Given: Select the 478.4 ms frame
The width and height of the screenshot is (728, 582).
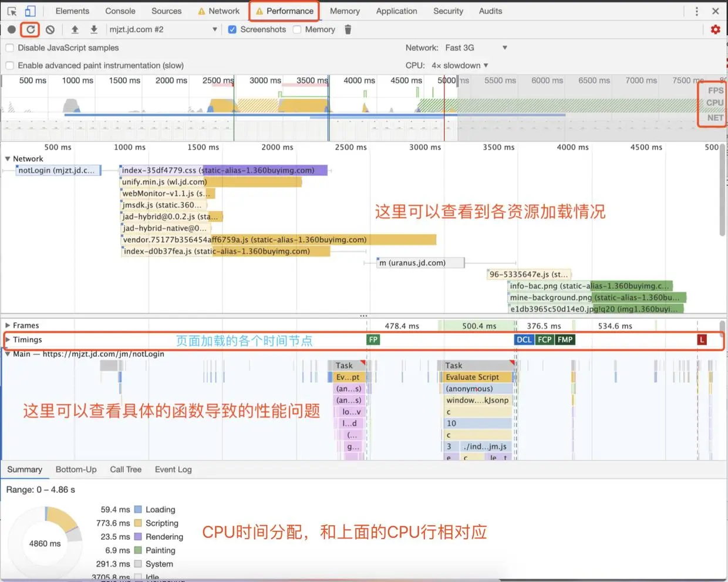Looking at the screenshot, I should (x=402, y=326).
